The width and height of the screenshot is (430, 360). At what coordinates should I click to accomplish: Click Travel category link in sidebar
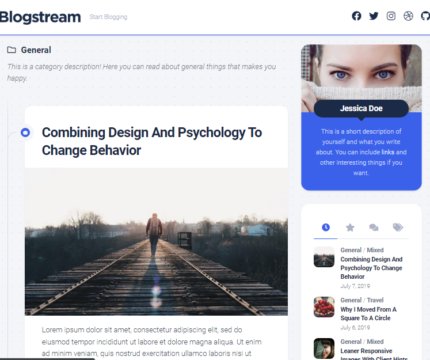[375, 300]
